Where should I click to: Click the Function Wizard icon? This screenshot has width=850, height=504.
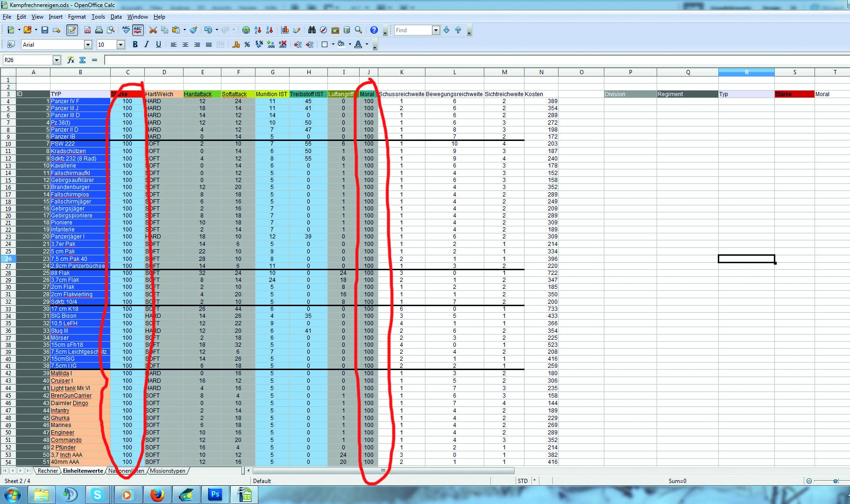point(71,60)
